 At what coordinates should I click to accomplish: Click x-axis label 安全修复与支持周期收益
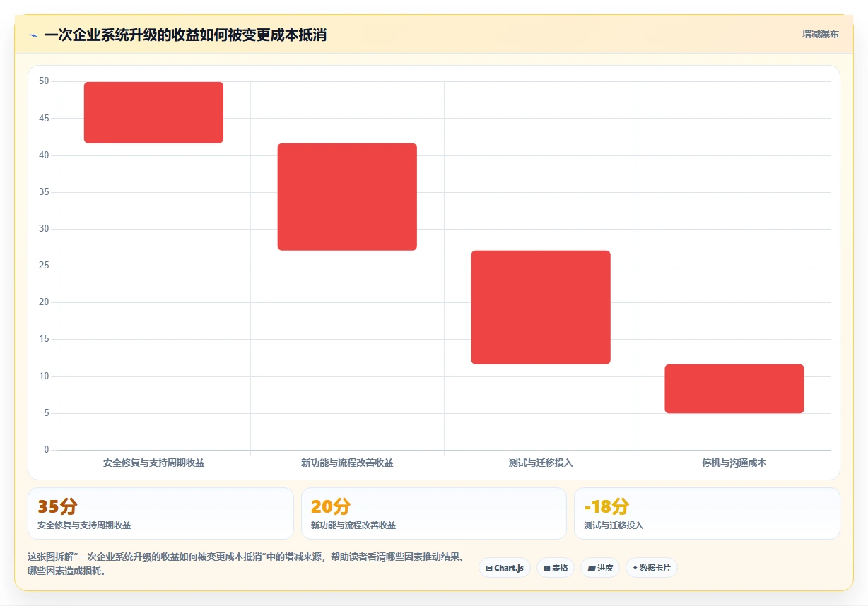pyautogui.click(x=153, y=463)
